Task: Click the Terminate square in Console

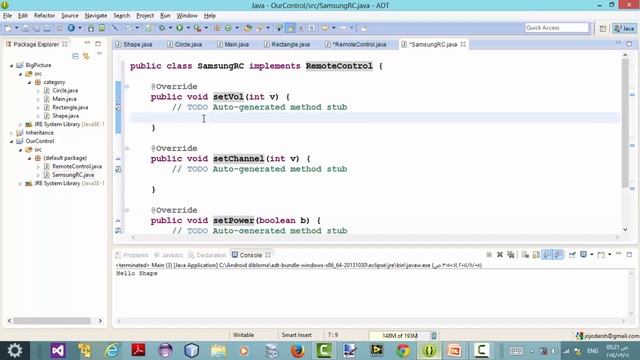Action: pyautogui.click(x=489, y=255)
